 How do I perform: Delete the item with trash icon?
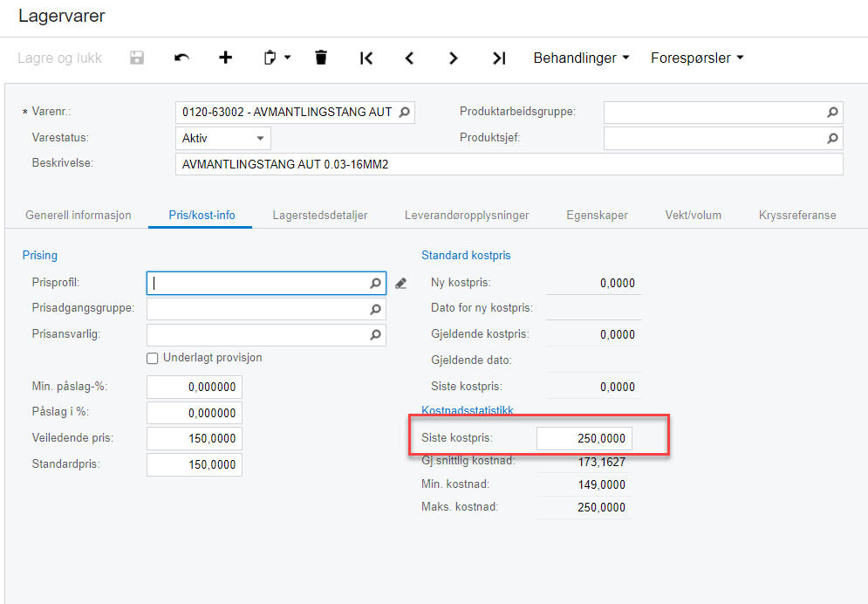coord(321,58)
